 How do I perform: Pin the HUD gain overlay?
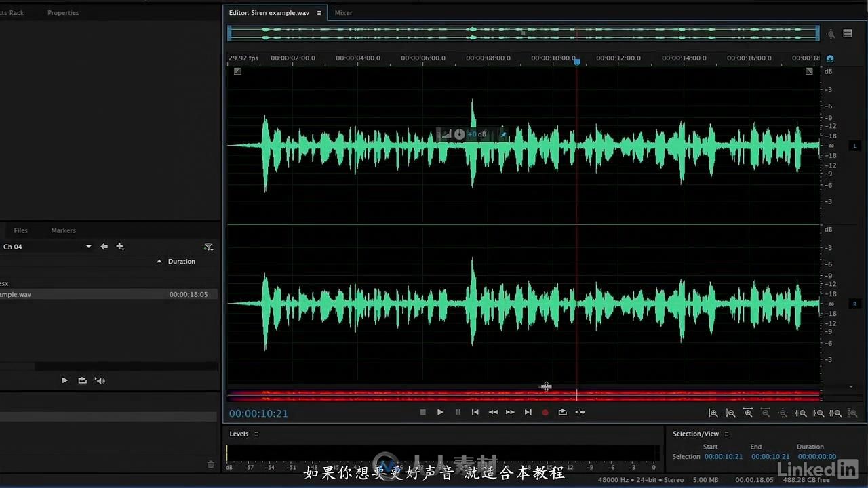503,134
